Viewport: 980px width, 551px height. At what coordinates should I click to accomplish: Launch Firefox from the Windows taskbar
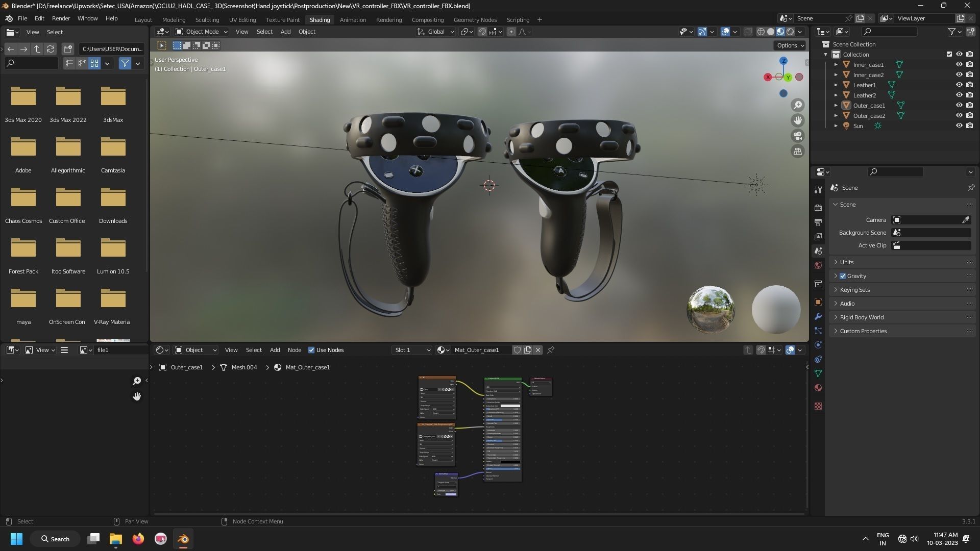[x=138, y=539]
